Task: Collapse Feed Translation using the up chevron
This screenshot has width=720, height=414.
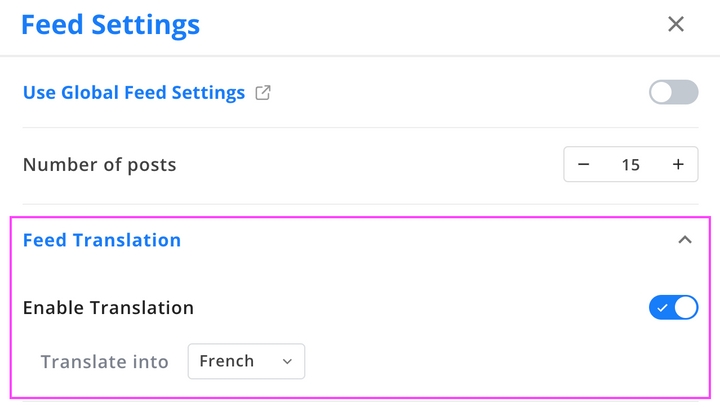Action: [685, 240]
